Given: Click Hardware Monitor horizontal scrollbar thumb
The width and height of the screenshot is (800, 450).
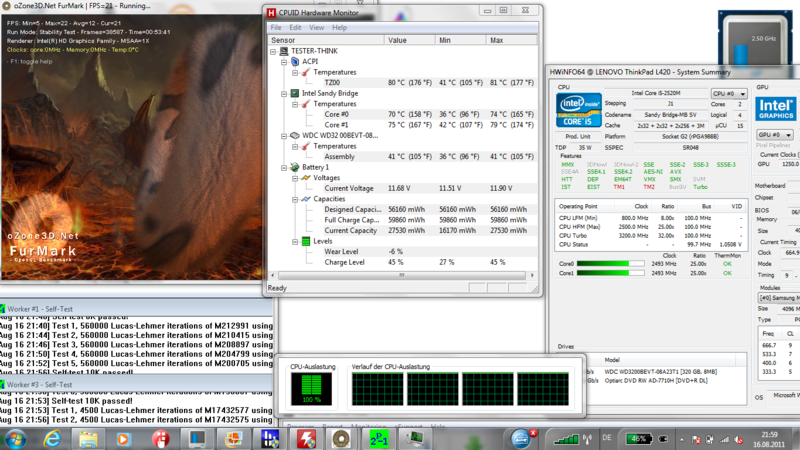Looking at the screenshot, I should click(x=402, y=275).
